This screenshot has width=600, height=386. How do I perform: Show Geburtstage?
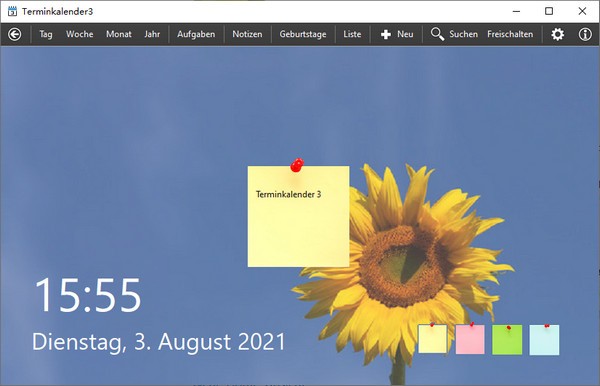[x=303, y=34]
